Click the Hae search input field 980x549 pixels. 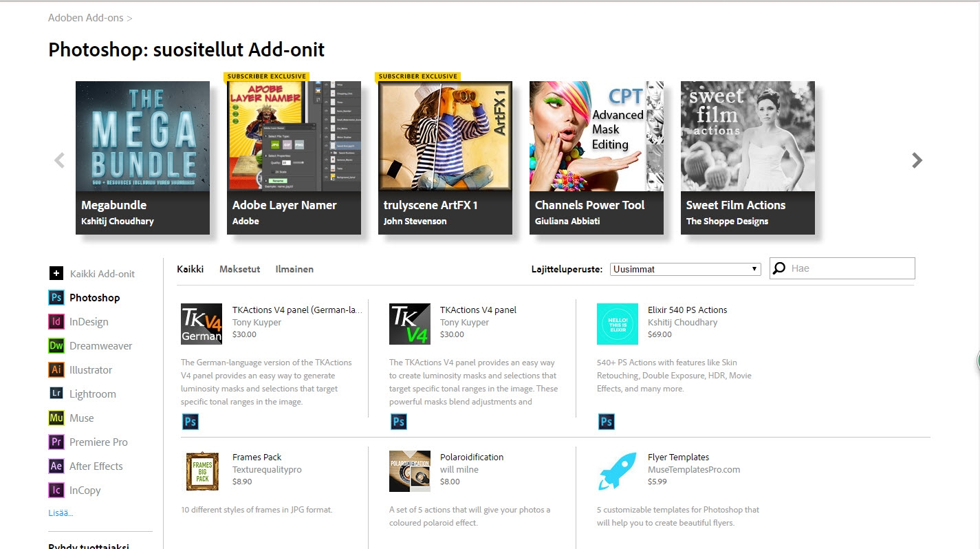click(850, 268)
